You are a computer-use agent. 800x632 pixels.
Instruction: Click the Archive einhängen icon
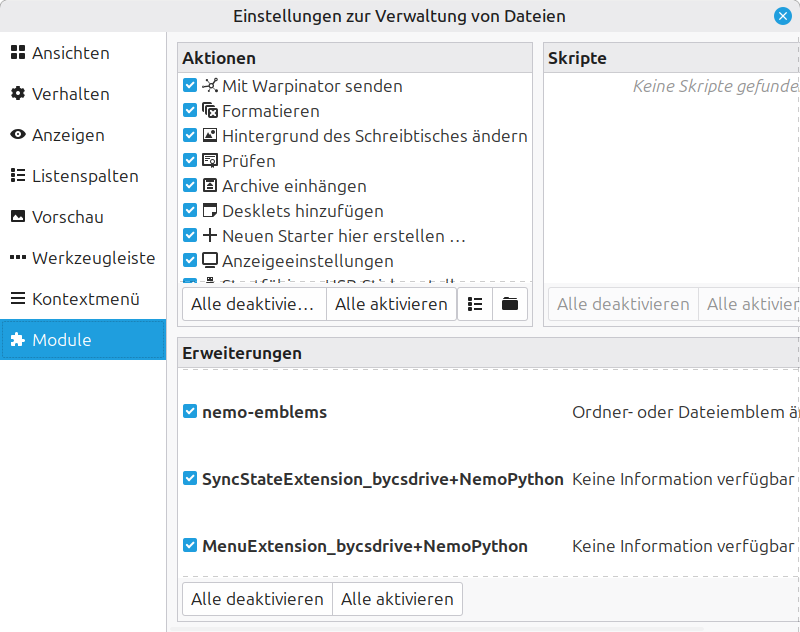tap(210, 186)
